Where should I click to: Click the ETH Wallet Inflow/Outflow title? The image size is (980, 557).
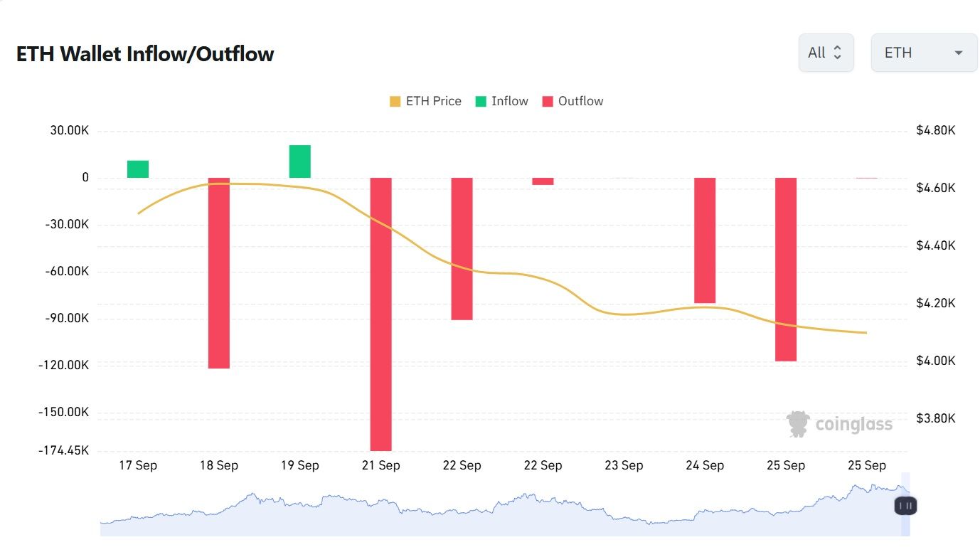[x=144, y=53]
